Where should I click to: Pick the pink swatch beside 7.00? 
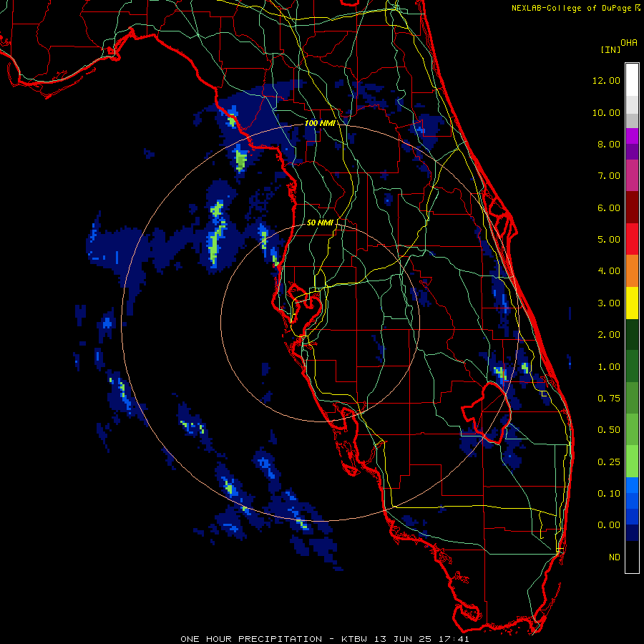point(632,175)
